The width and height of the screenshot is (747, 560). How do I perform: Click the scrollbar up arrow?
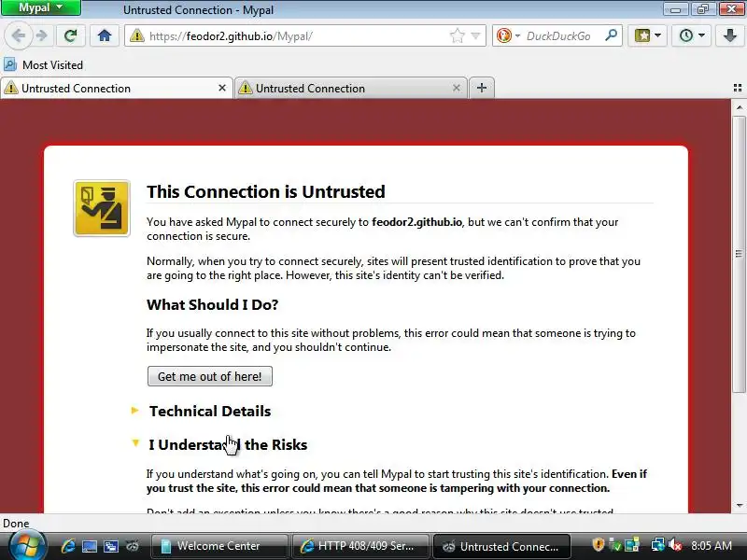click(739, 107)
